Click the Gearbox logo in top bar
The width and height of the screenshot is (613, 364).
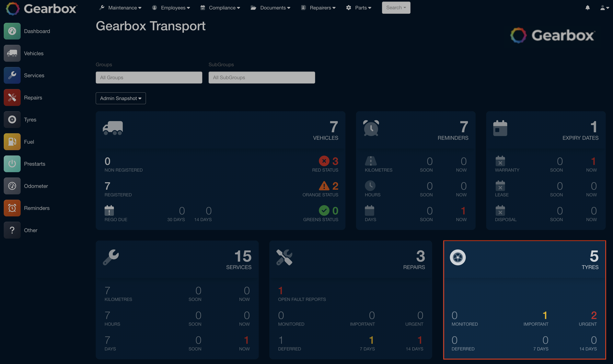(x=41, y=9)
